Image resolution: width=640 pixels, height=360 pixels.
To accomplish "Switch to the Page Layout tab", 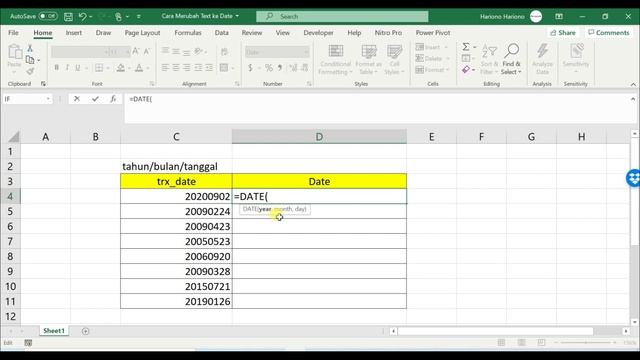I will (142, 33).
